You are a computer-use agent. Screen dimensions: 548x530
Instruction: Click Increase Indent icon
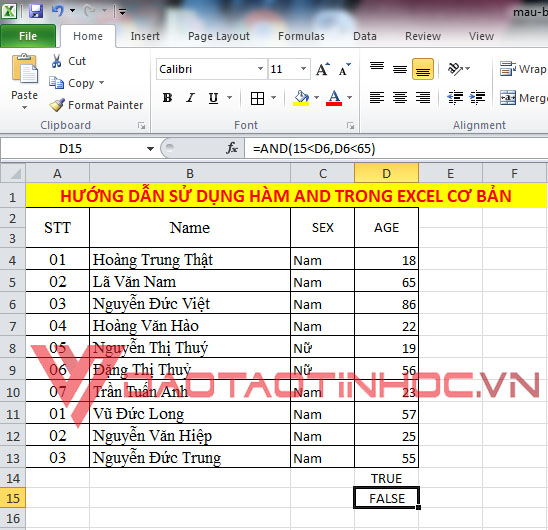477,98
